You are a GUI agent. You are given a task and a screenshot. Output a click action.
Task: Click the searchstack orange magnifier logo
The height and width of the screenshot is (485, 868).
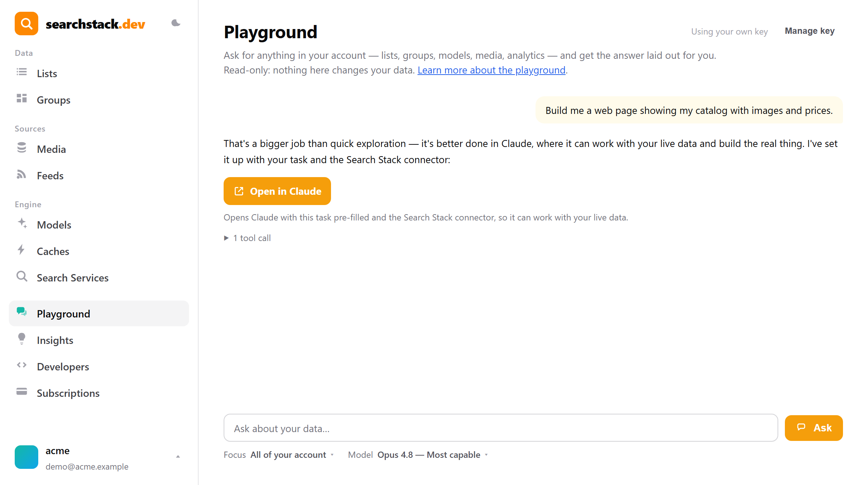pos(26,24)
